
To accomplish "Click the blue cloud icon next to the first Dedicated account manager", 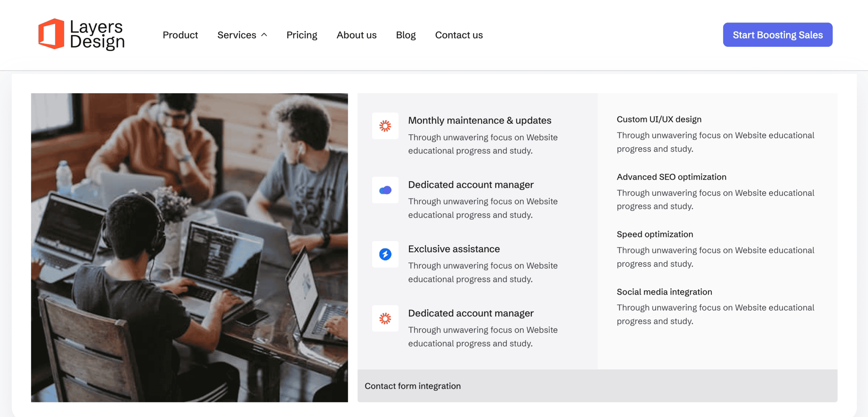I will 385,190.
